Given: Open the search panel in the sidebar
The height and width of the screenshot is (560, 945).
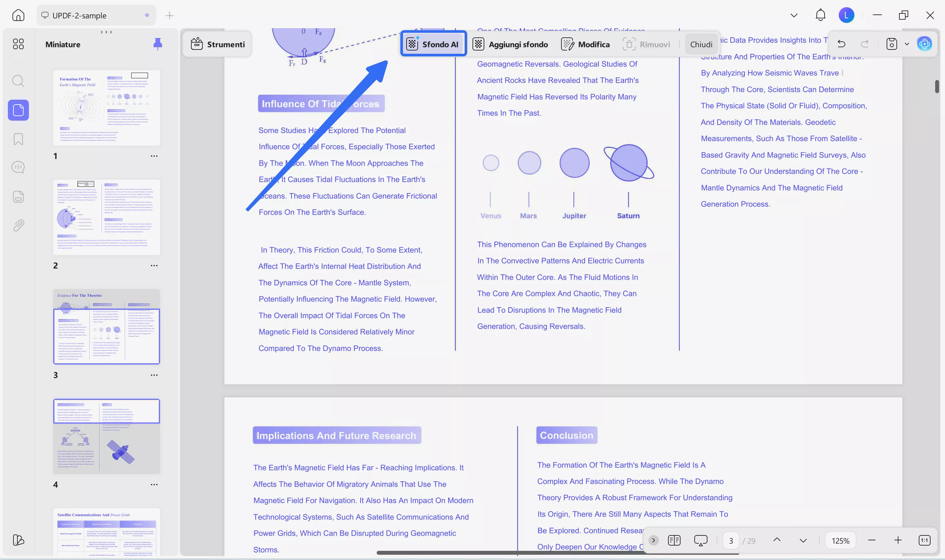Looking at the screenshot, I should coord(18,81).
